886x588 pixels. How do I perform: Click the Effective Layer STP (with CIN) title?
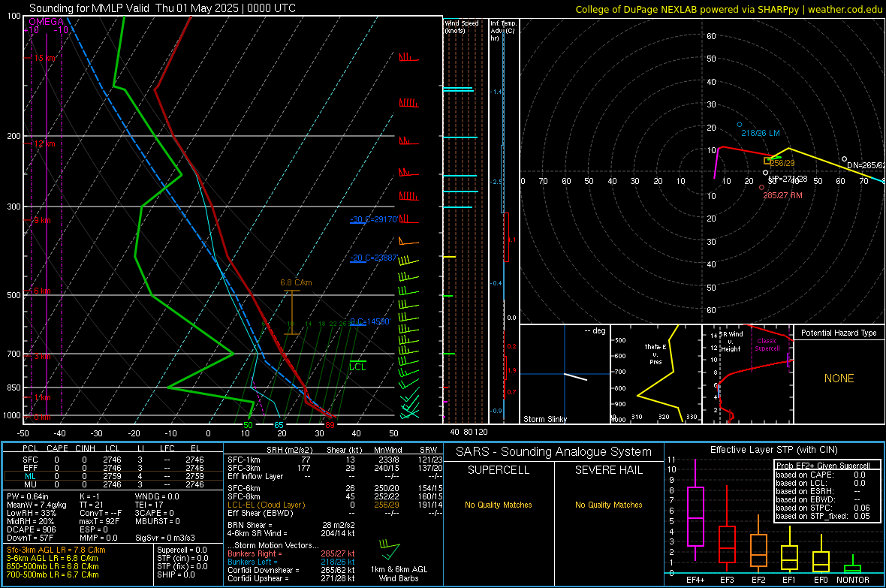[773, 450]
